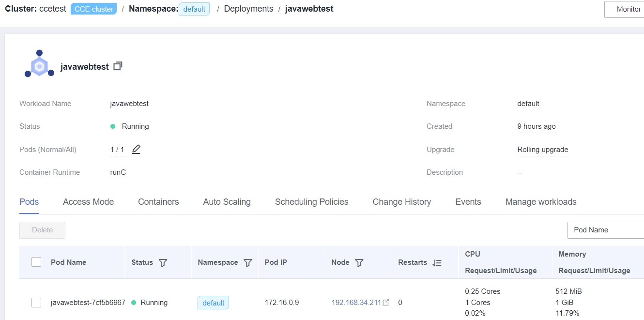The height and width of the screenshot is (320, 644).
Task: Select all pods using the header checkbox
Action: [36, 261]
